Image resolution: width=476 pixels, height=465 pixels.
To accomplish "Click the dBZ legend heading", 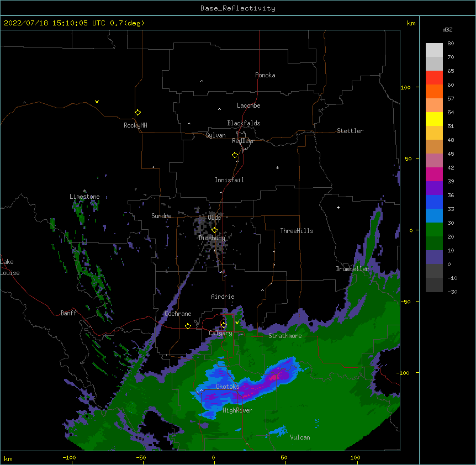I will 447,30.
